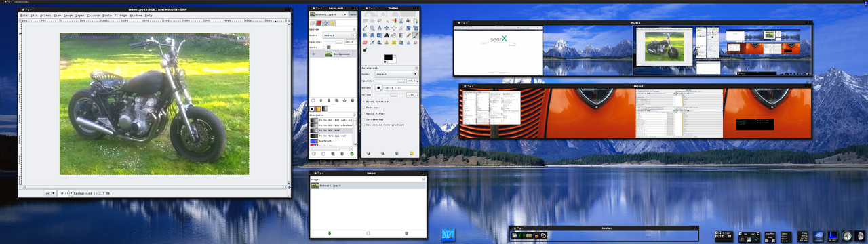Image resolution: width=868 pixels, height=244 pixels.
Task: Select the Text tool with letter A
Action: 387,35
